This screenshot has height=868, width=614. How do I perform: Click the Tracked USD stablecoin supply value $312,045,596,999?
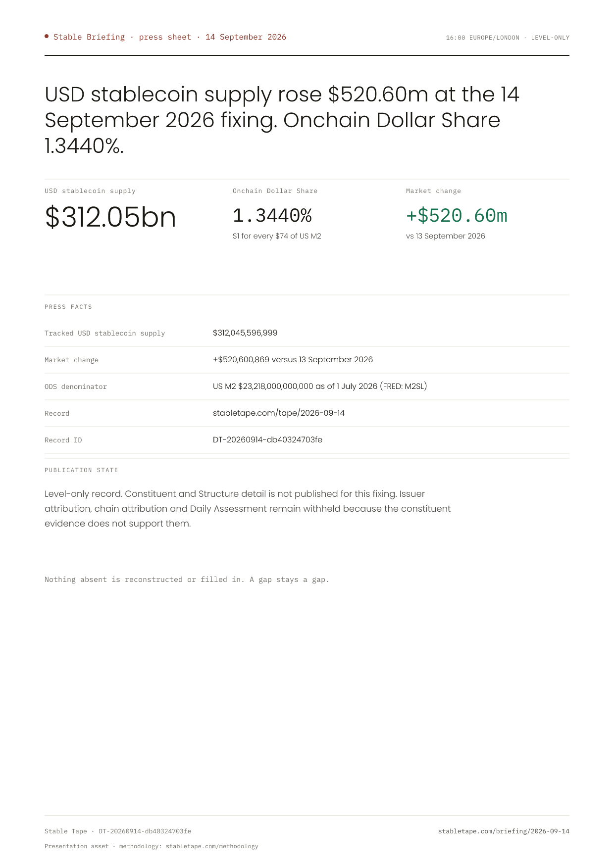coord(245,333)
